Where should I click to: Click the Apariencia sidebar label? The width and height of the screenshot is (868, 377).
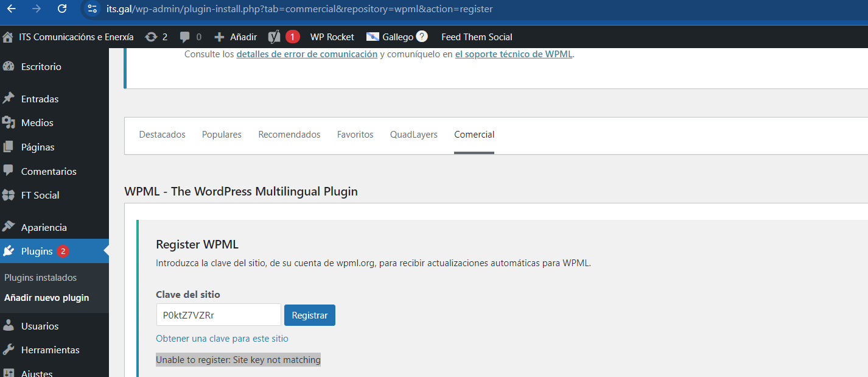(44, 227)
